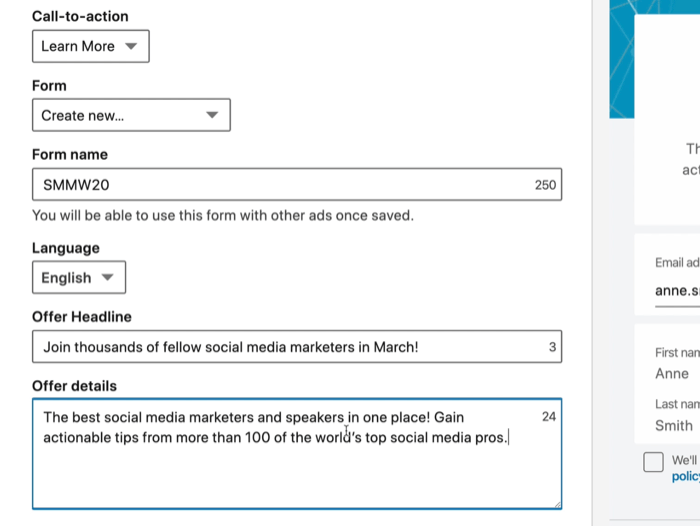The image size is (700, 526).
Task: Select the First name Anne field
Action: click(672, 373)
